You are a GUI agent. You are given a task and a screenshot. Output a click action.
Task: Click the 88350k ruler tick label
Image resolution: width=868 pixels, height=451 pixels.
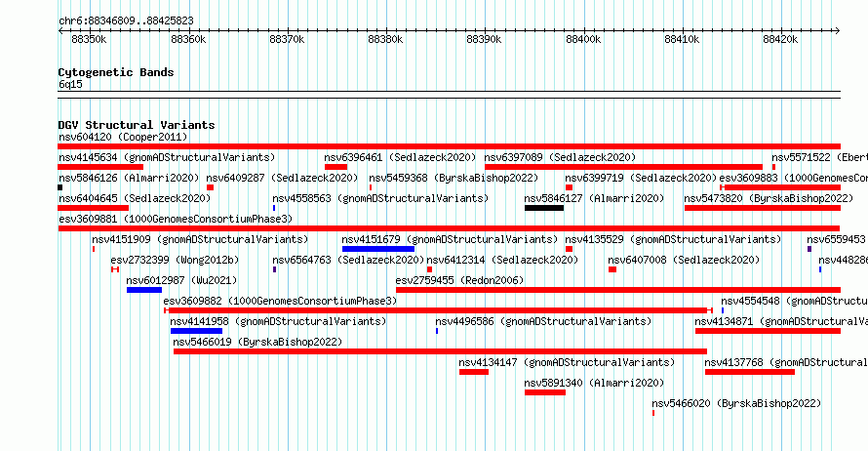coord(89,39)
